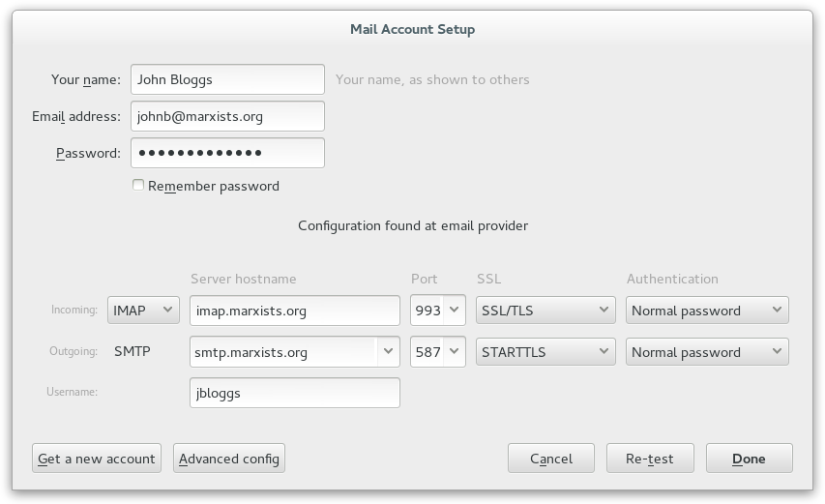Select the Email address input field

[x=227, y=116]
